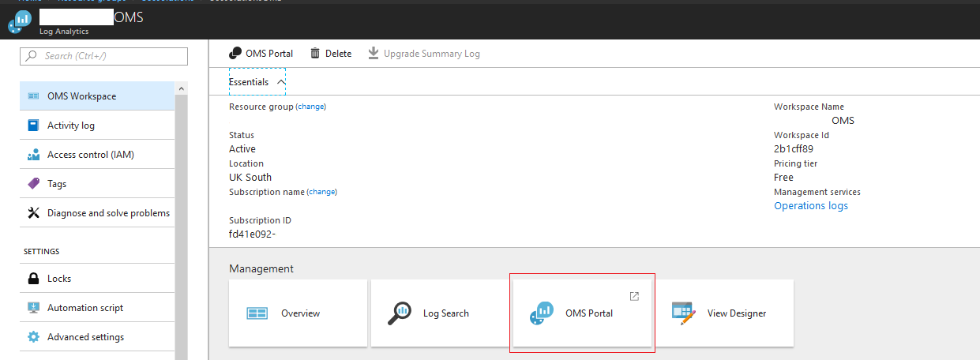Click OMS Portal icon in toolbar
This screenshot has height=360, width=980.
pyautogui.click(x=235, y=54)
